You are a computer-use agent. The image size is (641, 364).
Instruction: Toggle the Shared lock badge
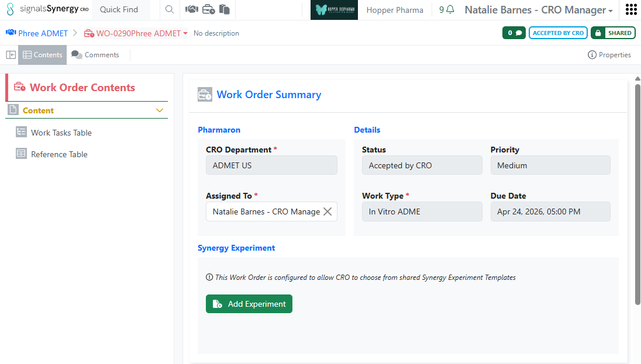(614, 33)
